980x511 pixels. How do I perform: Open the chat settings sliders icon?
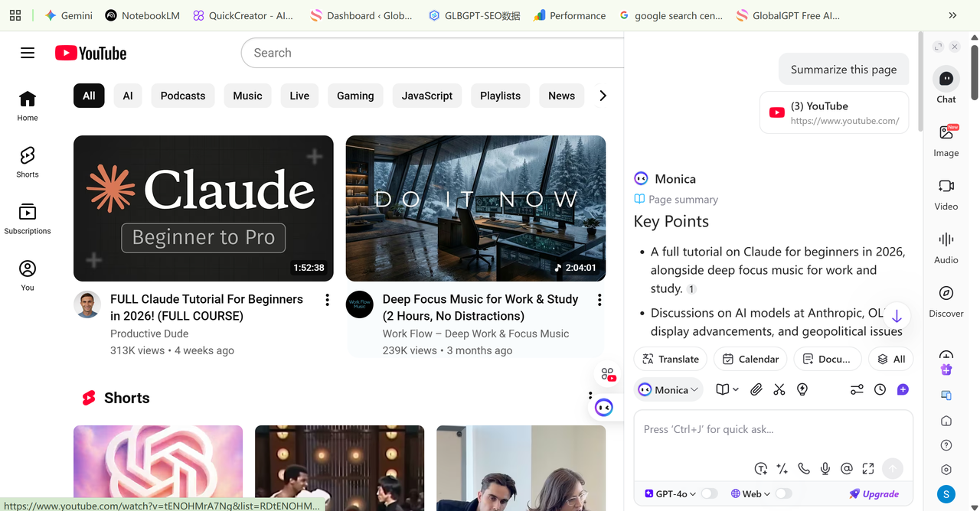click(857, 389)
